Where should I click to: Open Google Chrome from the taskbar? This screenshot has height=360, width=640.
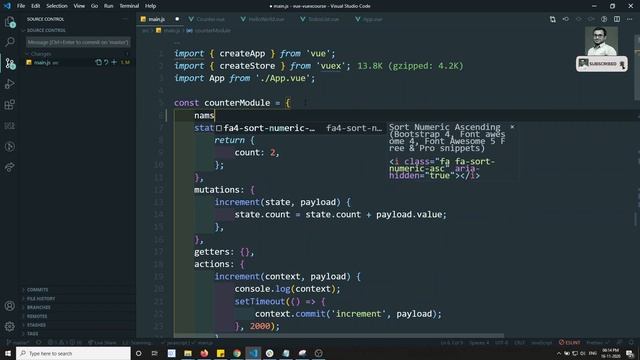tap(237, 353)
